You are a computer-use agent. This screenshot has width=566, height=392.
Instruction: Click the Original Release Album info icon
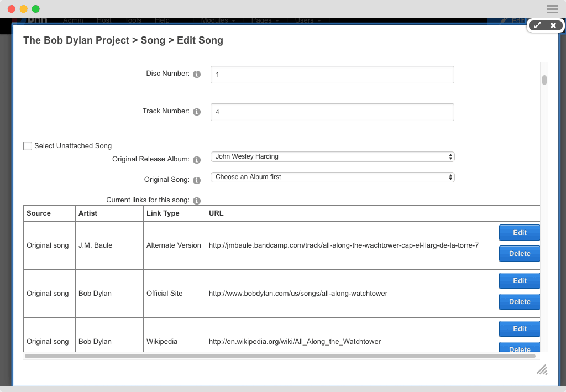click(x=197, y=160)
